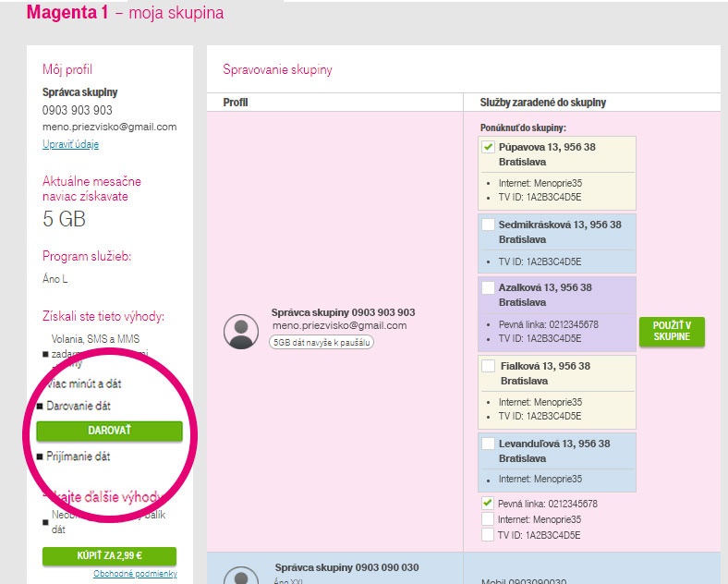Click the Služby zaradené do skupiny header
The image size is (728, 584).
tap(542, 103)
